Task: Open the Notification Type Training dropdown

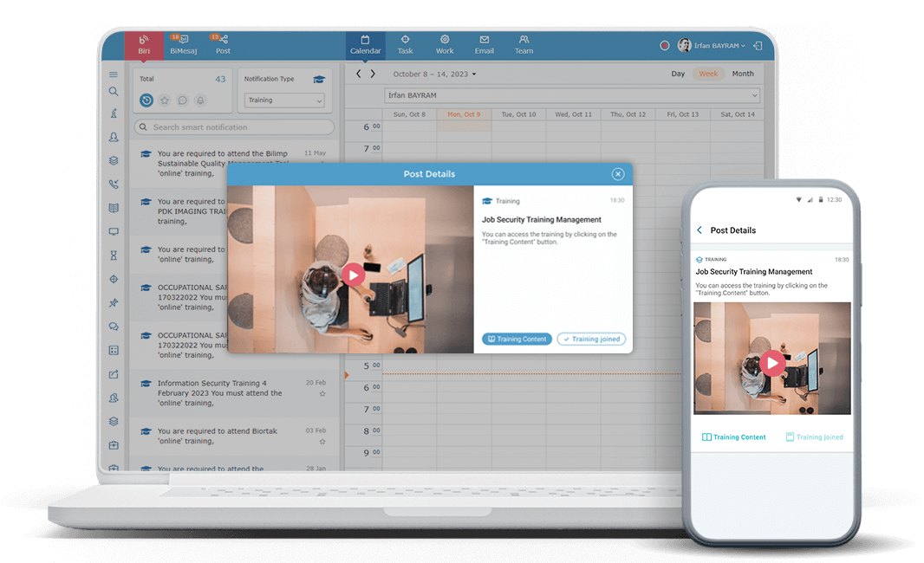Action: coord(284,100)
